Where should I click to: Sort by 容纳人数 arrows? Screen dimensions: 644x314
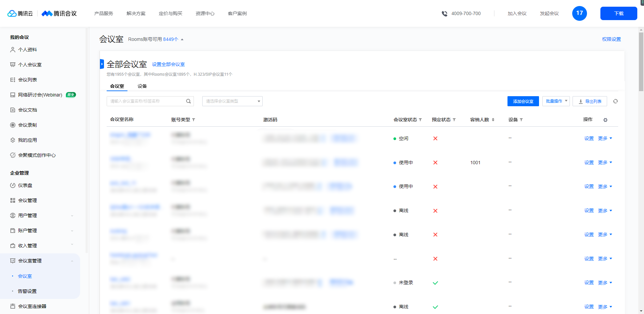coord(493,120)
